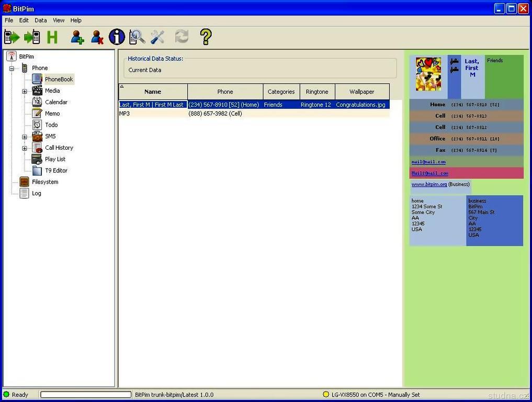Screen dimensions: 532x402
Task: Click the Send Phone Data toolbar icon
Action: pyautogui.click(x=32, y=37)
